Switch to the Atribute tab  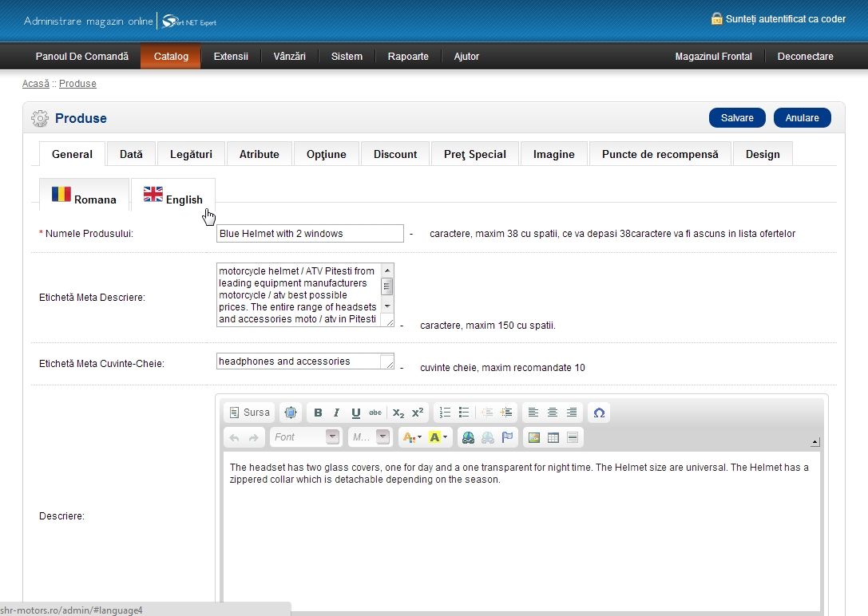click(x=260, y=154)
